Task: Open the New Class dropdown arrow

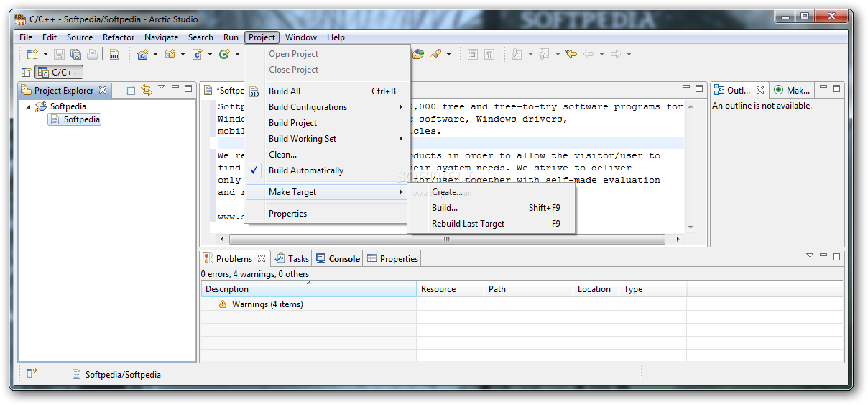Action: pyautogui.click(x=236, y=54)
